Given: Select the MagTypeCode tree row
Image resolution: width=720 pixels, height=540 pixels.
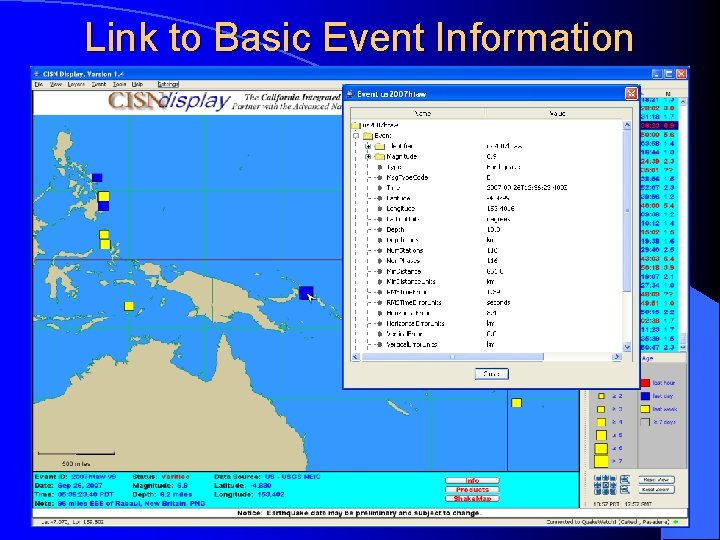Looking at the screenshot, I should coord(487,177).
